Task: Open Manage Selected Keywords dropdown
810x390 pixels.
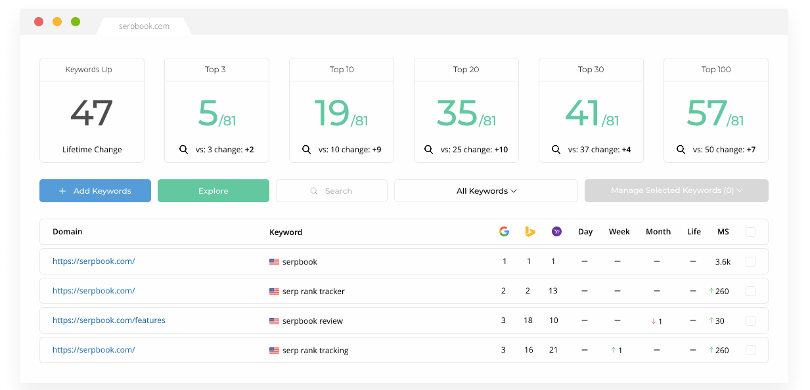Action: tap(677, 191)
